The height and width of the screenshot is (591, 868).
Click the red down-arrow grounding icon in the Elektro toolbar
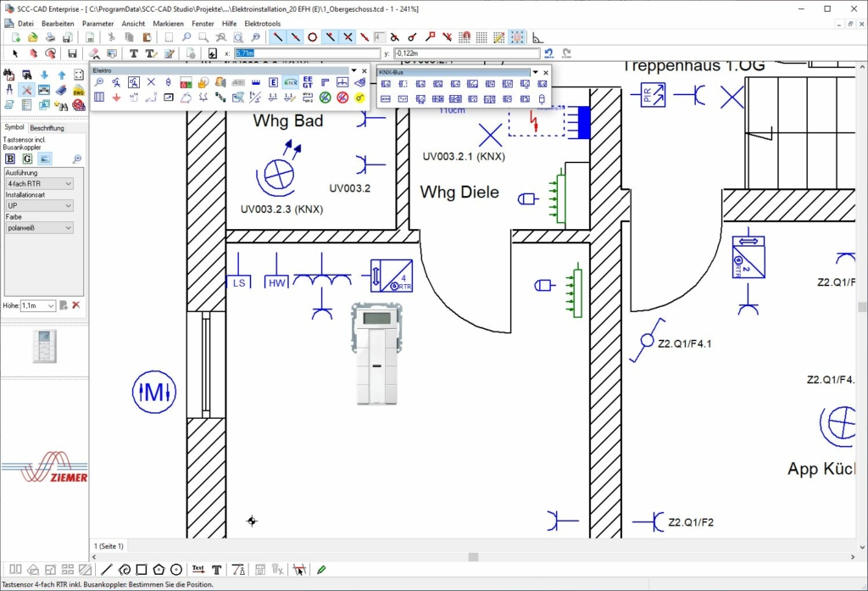116,98
